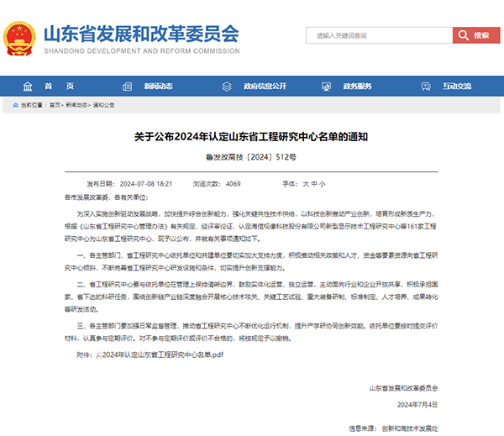The height and width of the screenshot is (436, 504).
Task: Set font size to 小
Action: tap(323, 183)
